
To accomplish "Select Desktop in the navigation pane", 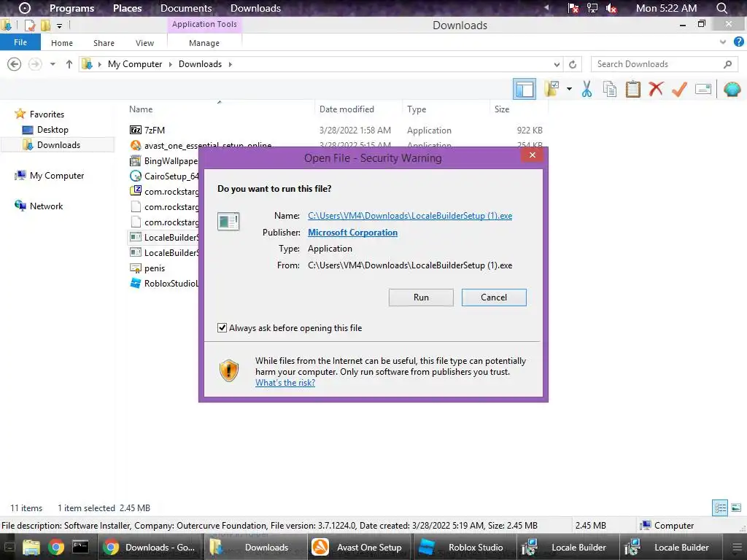I will [x=53, y=130].
